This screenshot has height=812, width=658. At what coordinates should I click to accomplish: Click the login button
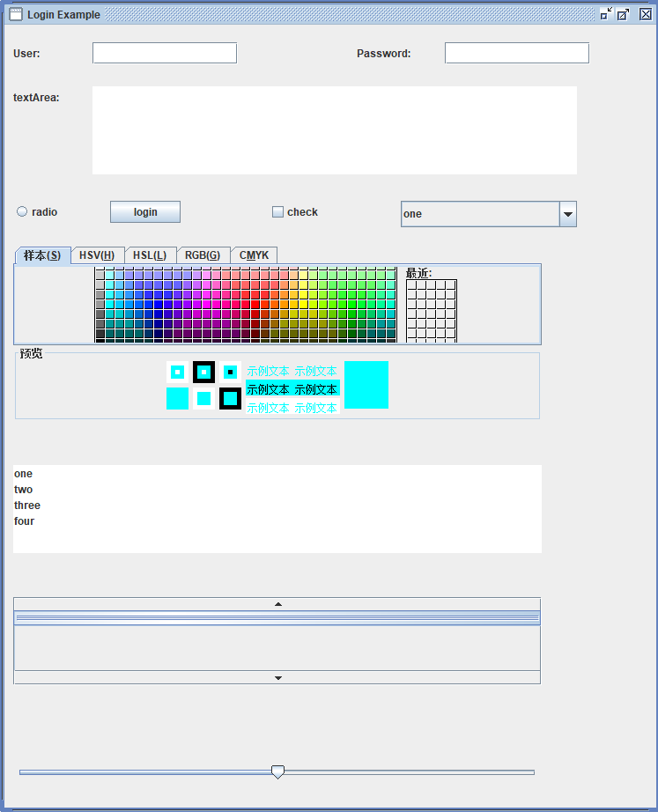click(x=145, y=211)
